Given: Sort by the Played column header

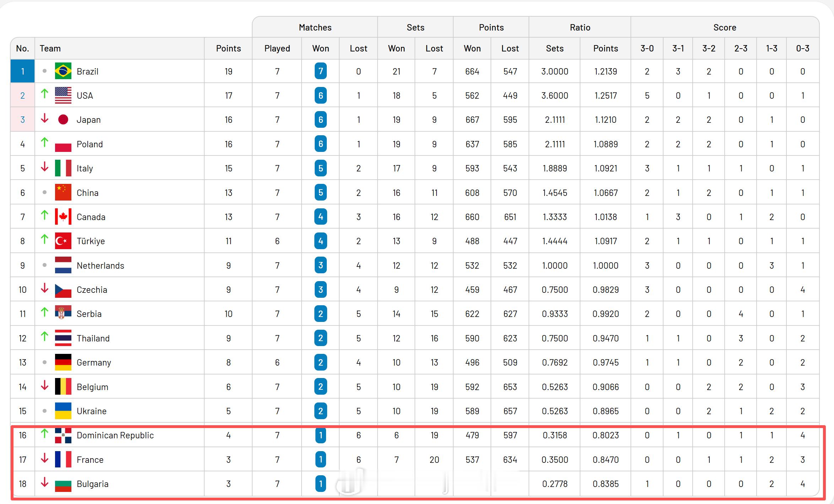Looking at the screenshot, I should pyautogui.click(x=277, y=48).
